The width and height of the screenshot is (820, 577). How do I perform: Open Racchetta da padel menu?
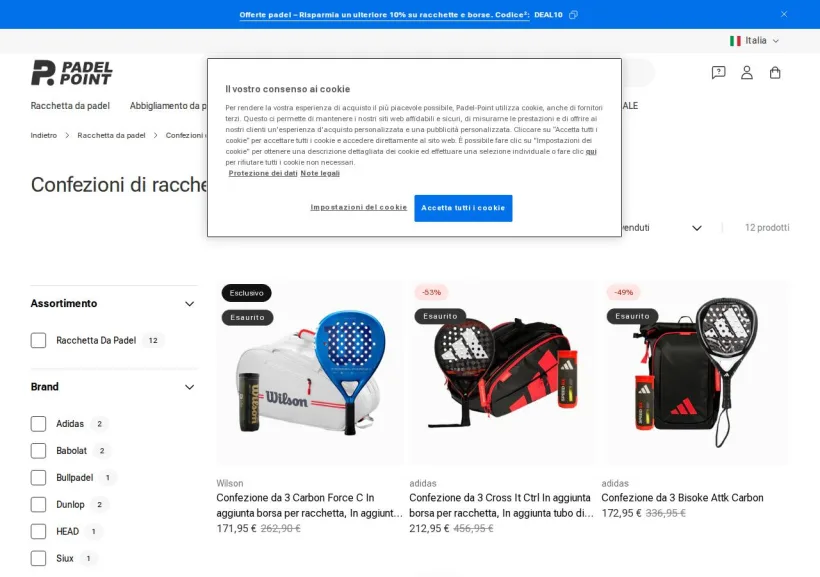click(70, 106)
